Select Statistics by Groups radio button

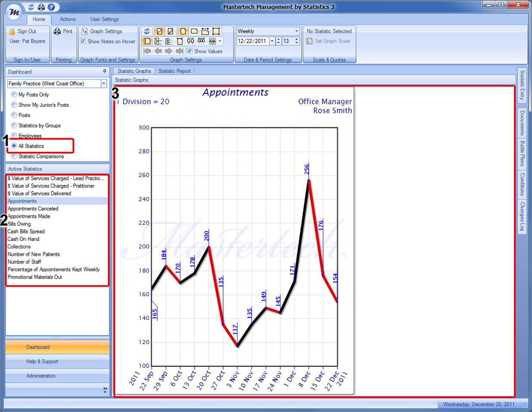[14, 125]
